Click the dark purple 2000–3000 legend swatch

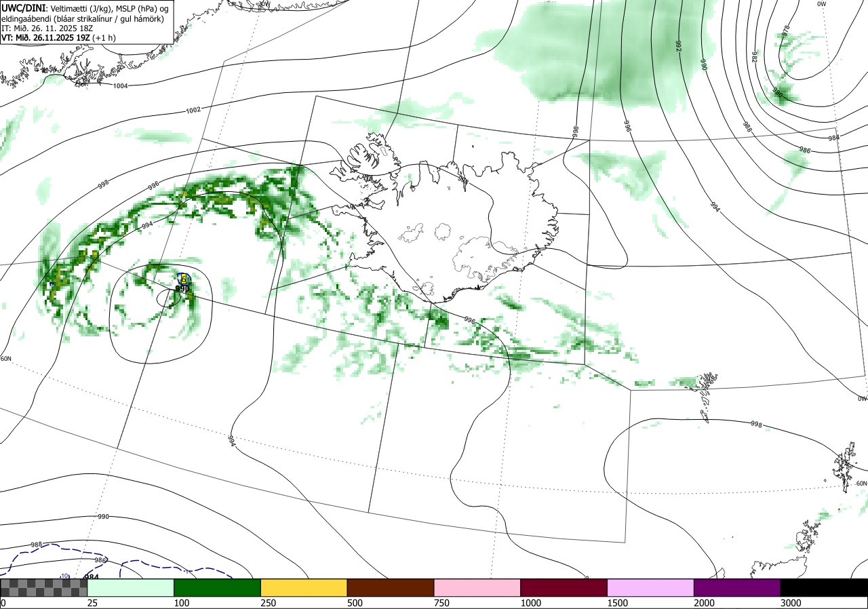click(x=737, y=587)
